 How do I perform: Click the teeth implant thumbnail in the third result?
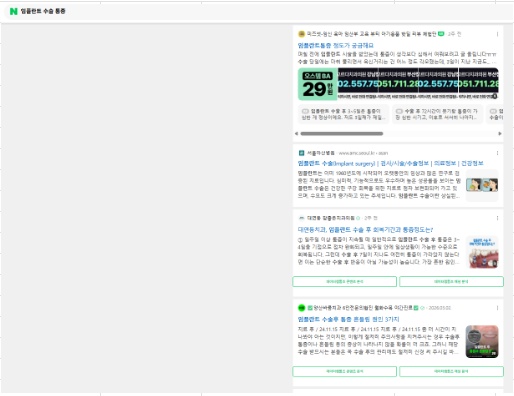pyautogui.click(x=482, y=252)
